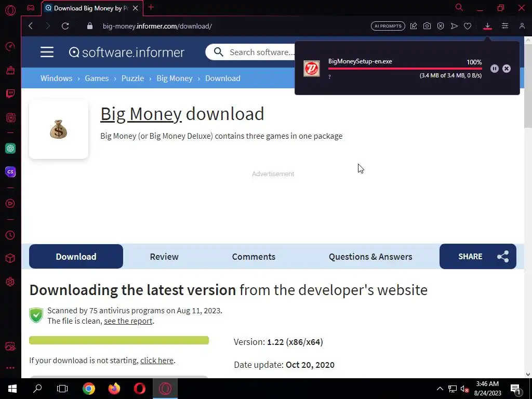The height and width of the screenshot is (399, 532).
Task: Open the Opera GX main menu logo
Action: [x=10, y=10]
